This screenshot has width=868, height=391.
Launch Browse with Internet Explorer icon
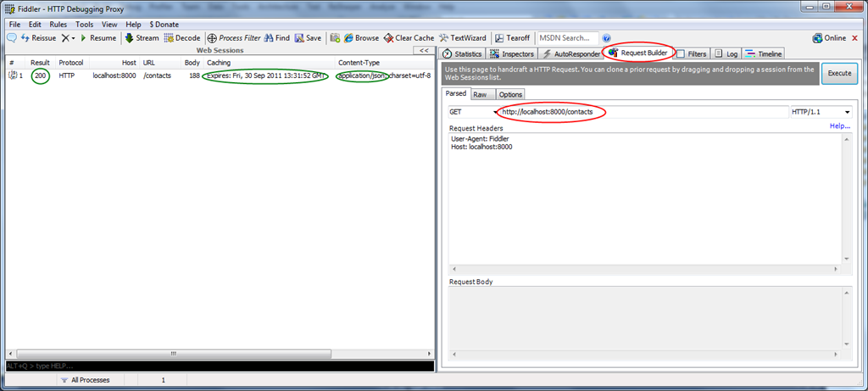tap(361, 38)
